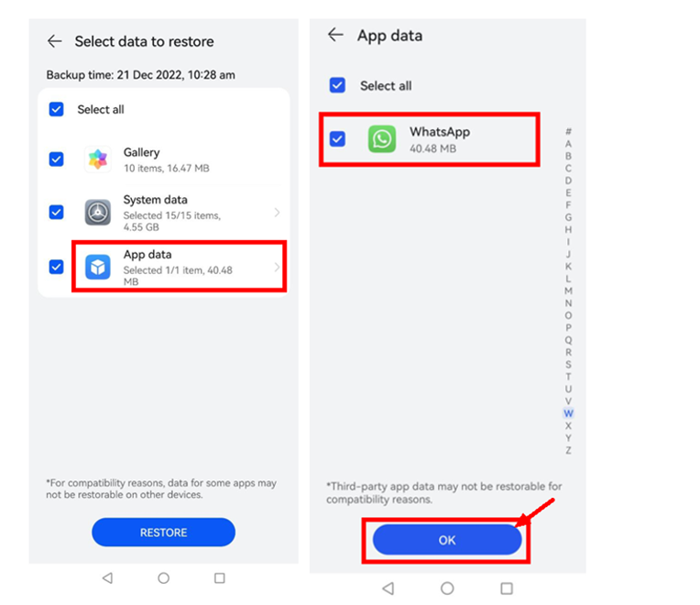This screenshot has height=605, width=700.
Task: Tap the back triangle in left phone navbar
Action: [x=107, y=578]
